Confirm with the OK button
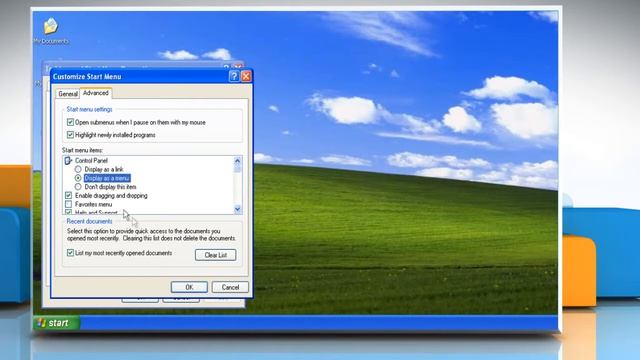The height and width of the screenshot is (360, 640). tap(189, 287)
